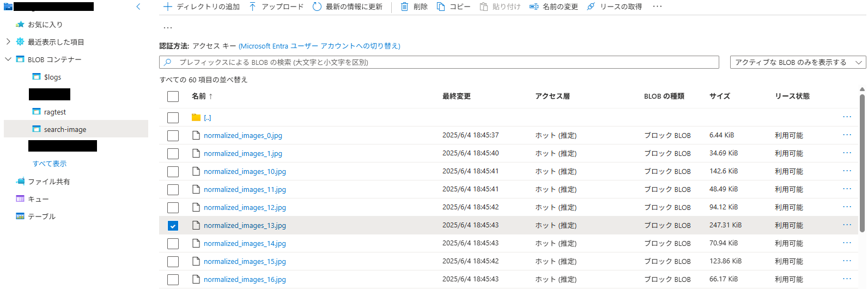Image resolution: width=868 pixels, height=289 pixels.
Task: Open toolbar overflow menu after リースの取得
Action: [x=657, y=7]
